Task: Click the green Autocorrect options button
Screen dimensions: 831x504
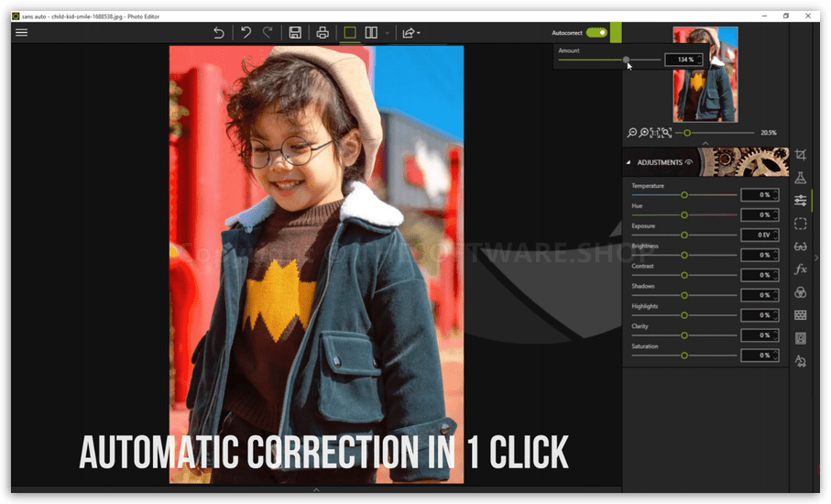Action: (616, 32)
